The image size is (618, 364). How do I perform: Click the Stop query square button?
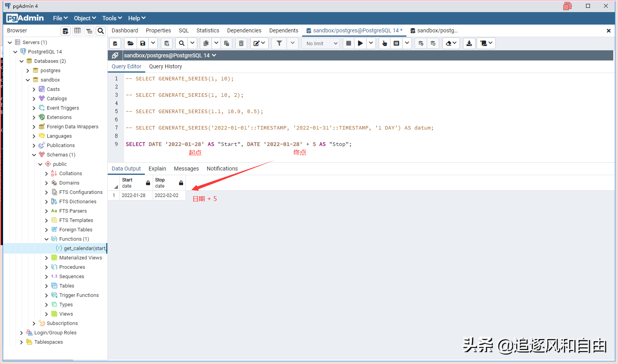349,43
